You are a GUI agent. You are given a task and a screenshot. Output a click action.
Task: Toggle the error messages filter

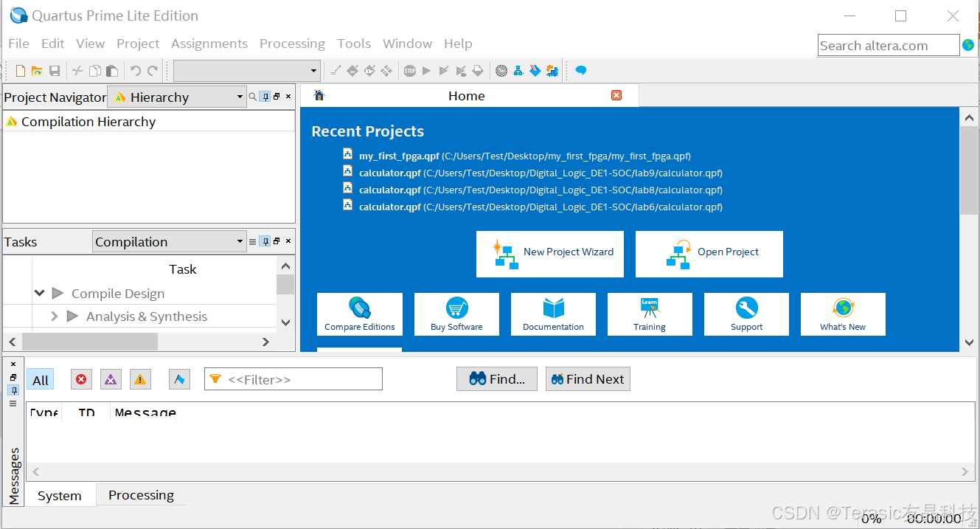81,379
